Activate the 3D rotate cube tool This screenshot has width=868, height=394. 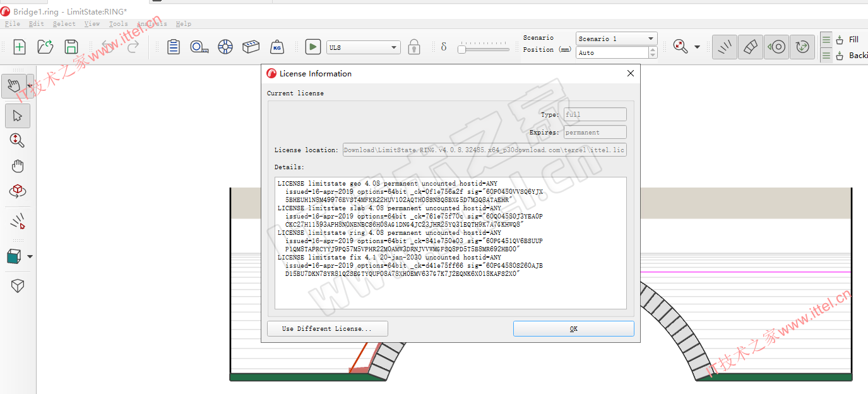(18, 191)
